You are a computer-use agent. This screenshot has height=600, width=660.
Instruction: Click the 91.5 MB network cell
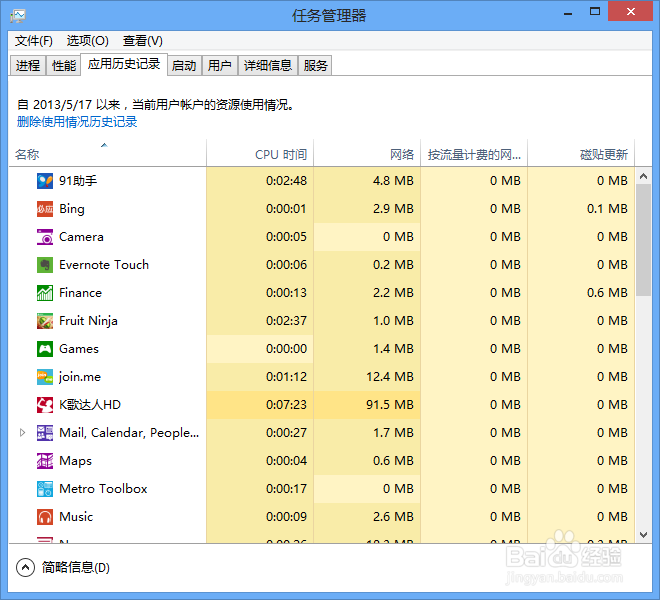click(367, 405)
